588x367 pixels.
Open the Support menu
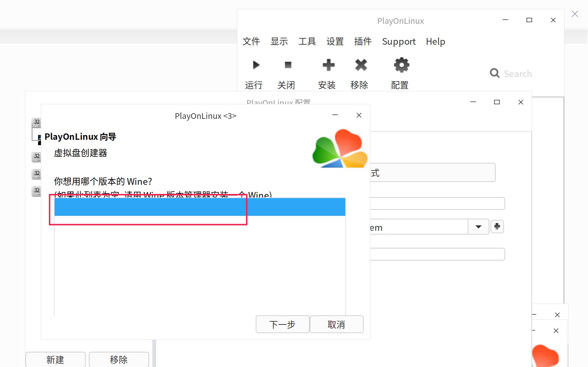[x=399, y=42]
